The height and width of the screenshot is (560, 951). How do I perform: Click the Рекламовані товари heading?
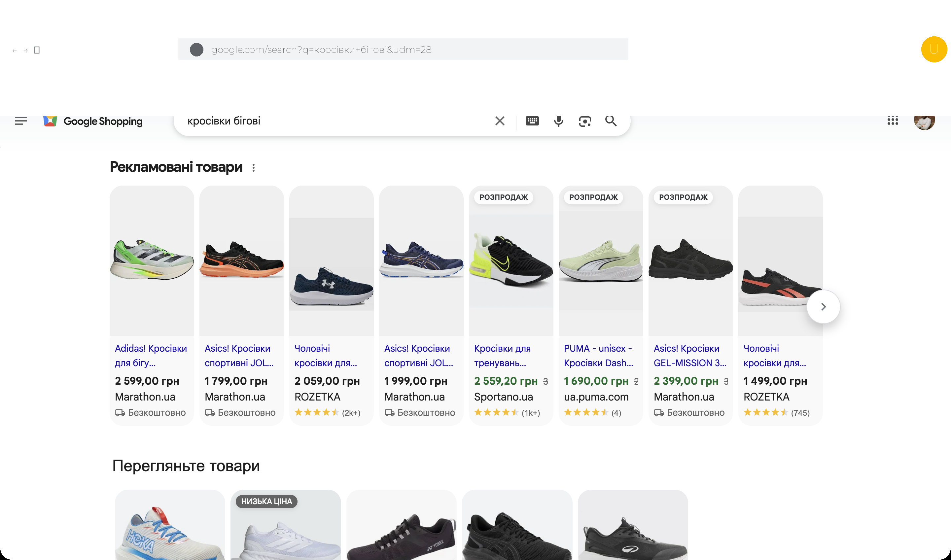176,167
